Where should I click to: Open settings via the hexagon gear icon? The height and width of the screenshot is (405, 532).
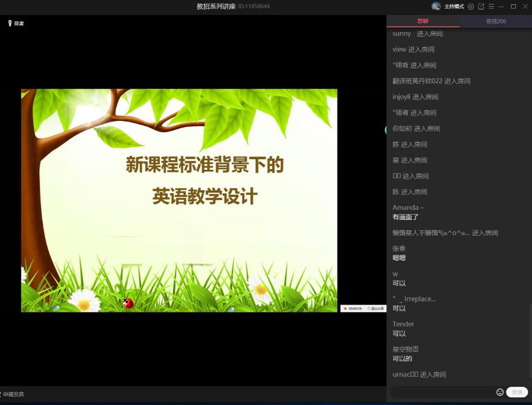471,7
